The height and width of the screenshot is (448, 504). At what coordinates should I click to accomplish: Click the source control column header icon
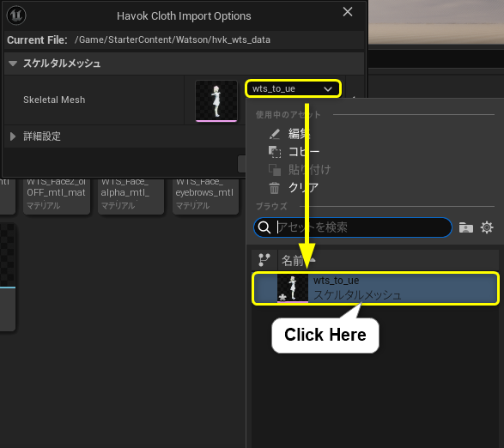(264, 260)
